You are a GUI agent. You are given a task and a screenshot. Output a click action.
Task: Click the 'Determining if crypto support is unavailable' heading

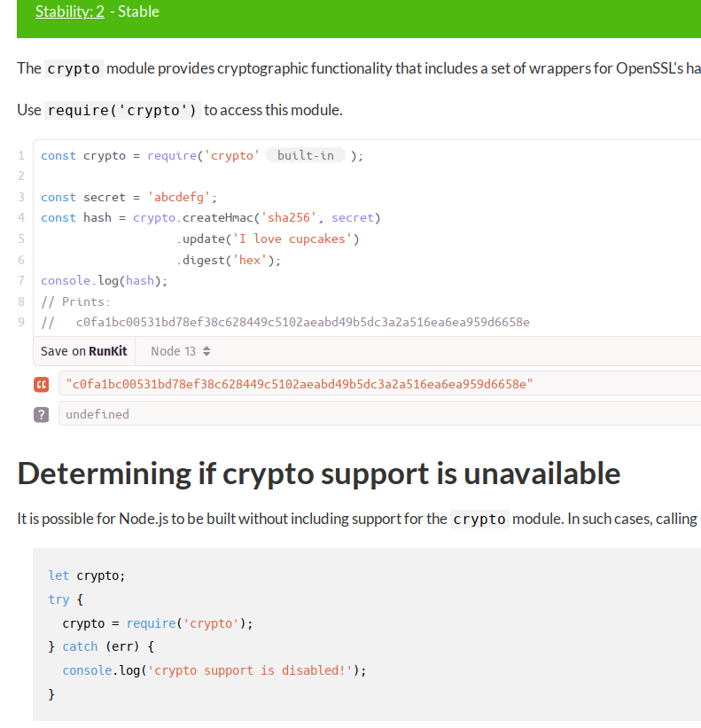tap(319, 474)
